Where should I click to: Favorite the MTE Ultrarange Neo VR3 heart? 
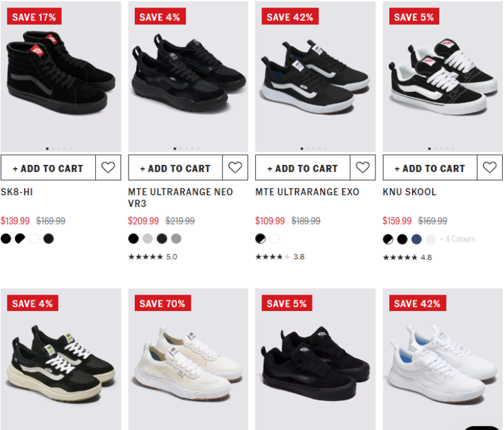[x=235, y=167]
